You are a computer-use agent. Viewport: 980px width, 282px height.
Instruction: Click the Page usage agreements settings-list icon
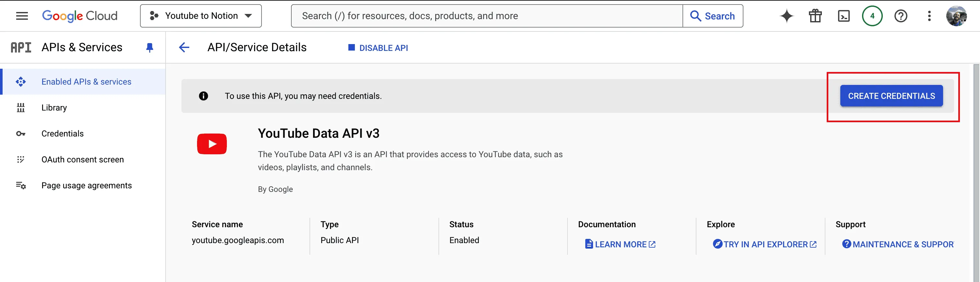tap(21, 185)
